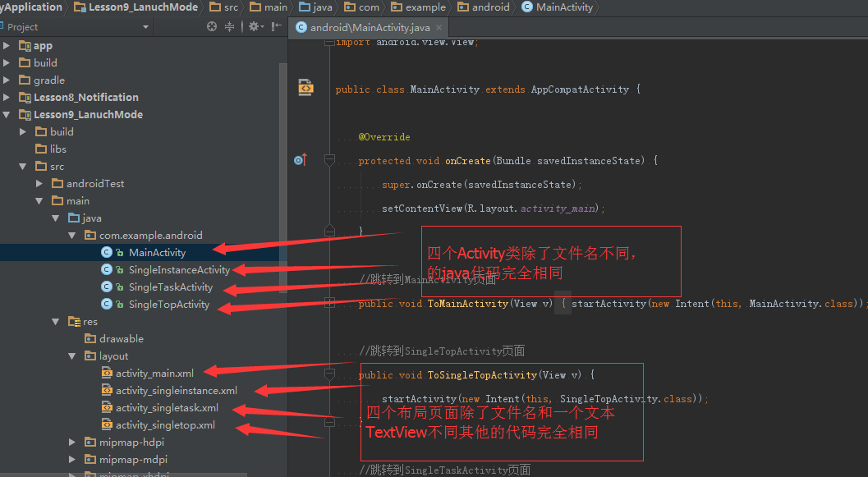The height and width of the screenshot is (477, 868).
Task: Fold the onCreate method in the gutter
Action: [x=329, y=160]
